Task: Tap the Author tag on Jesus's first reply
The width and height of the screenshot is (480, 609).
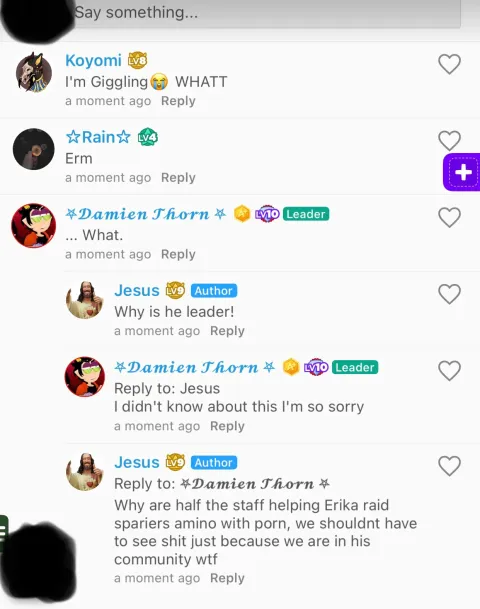Action: 214,291
